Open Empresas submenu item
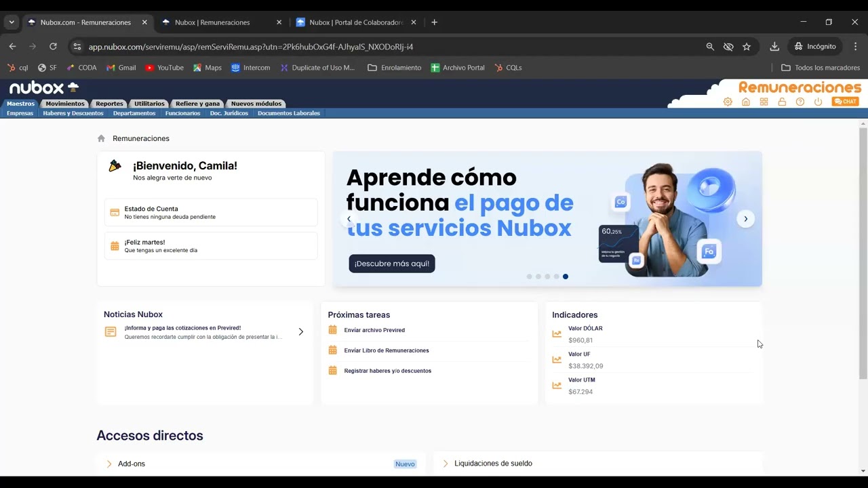Image resolution: width=868 pixels, height=488 pixels. [20, 113]
